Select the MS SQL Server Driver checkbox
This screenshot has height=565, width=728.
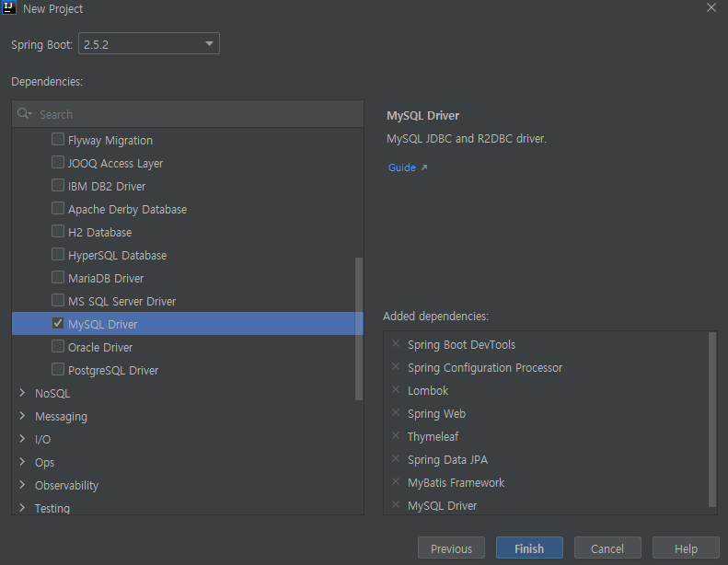coord(58,300)
